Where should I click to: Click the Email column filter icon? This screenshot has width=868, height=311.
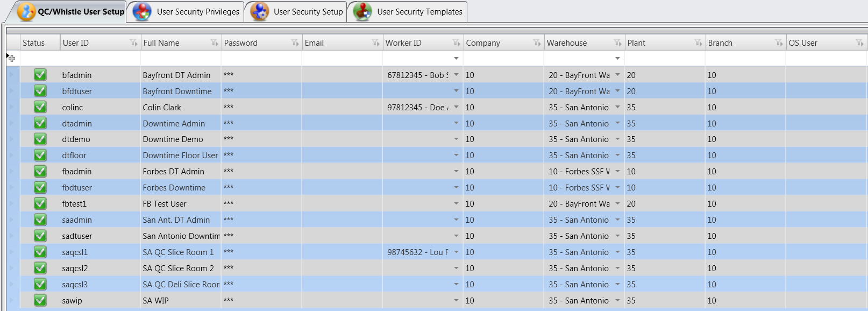(375, 43)
